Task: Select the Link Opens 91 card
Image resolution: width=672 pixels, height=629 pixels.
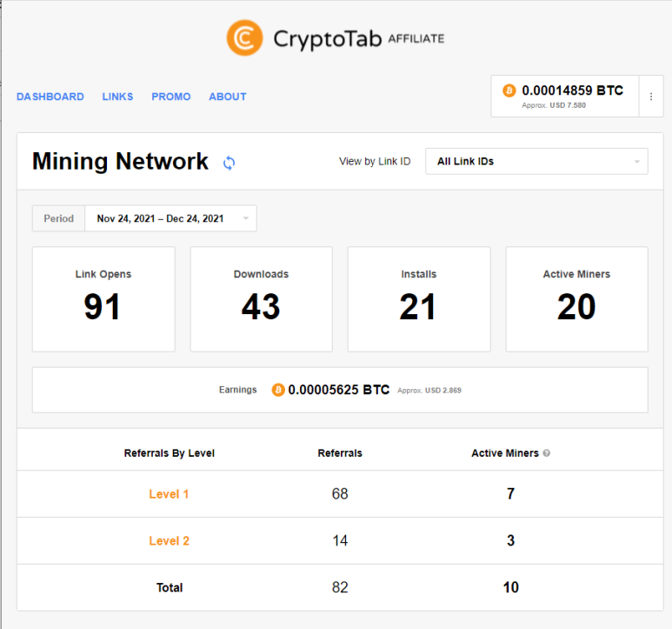Action: pos(103,299)
